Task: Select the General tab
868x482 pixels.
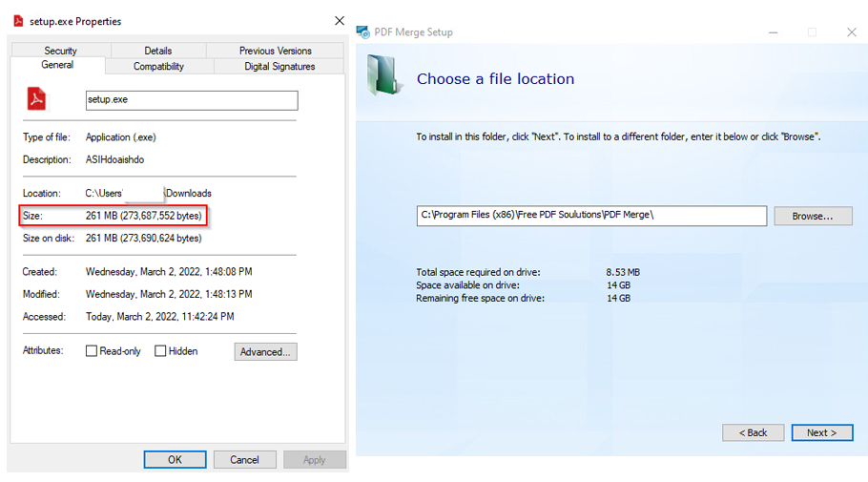Action: [x=57, y=65]
